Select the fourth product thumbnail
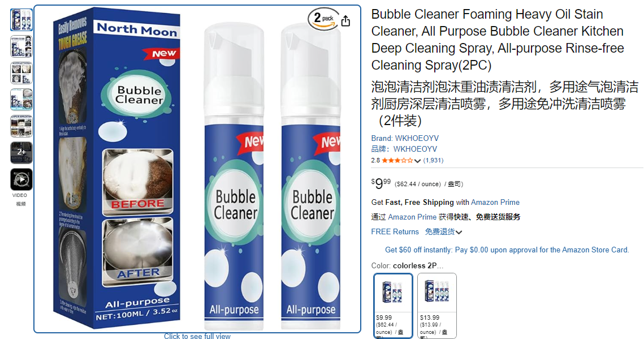The height and width of the screenshot is (339, 644). click(x=21, y=100)
